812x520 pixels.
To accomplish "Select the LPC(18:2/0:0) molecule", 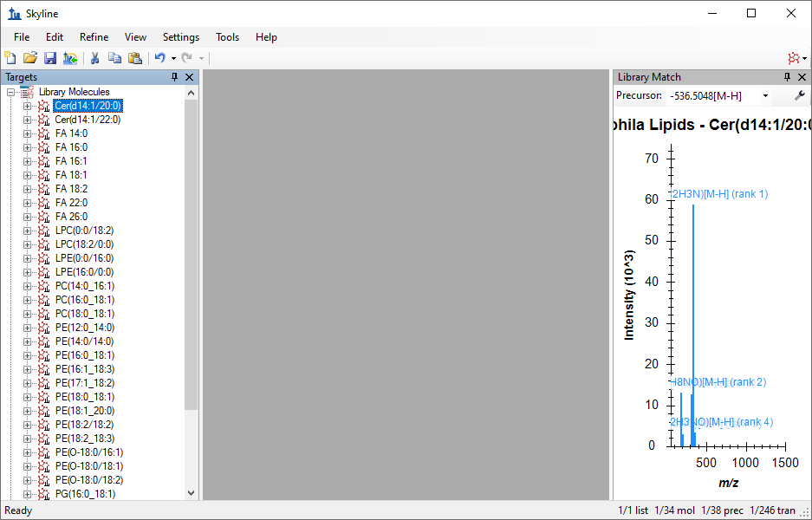I will pos(84,244).
